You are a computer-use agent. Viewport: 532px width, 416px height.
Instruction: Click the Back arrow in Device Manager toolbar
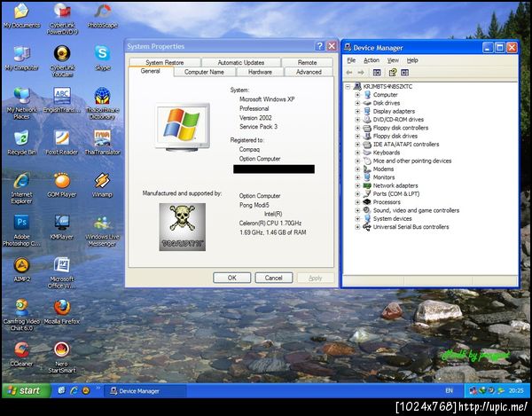click(349, 72)
